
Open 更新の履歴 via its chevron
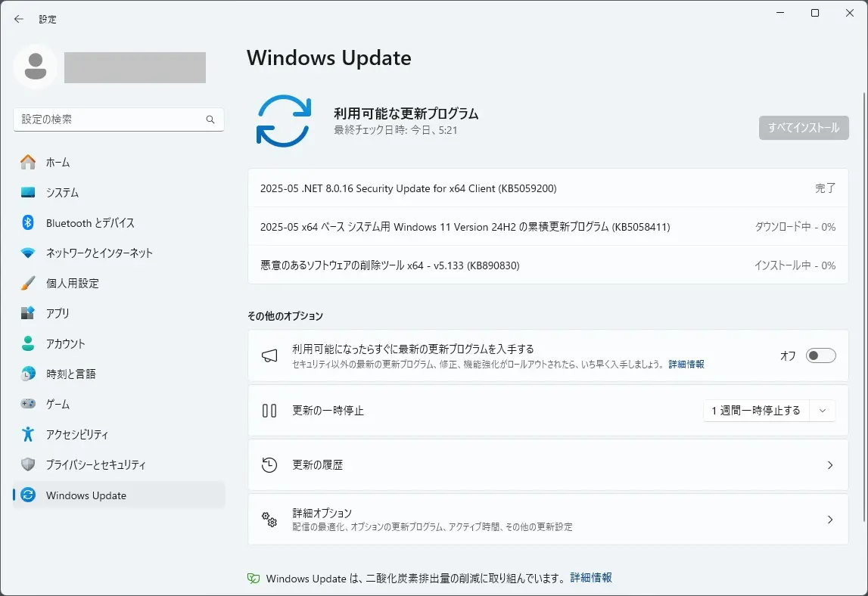click(830, 465)
